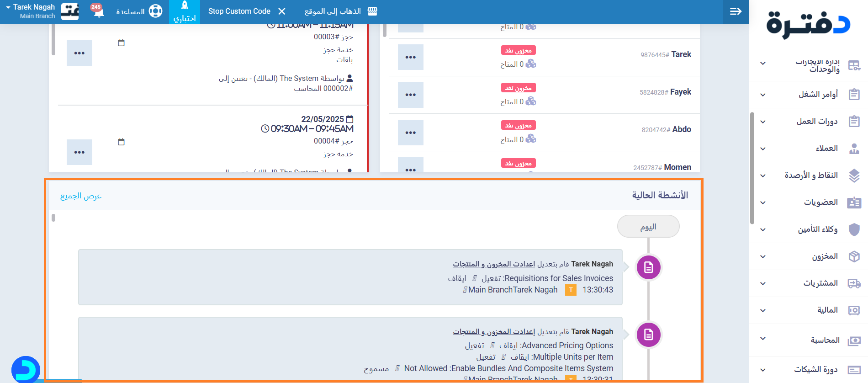
Task: Click the sidebar vertical scrollbar
Action: pyautogui.click(x=752, y=168)
